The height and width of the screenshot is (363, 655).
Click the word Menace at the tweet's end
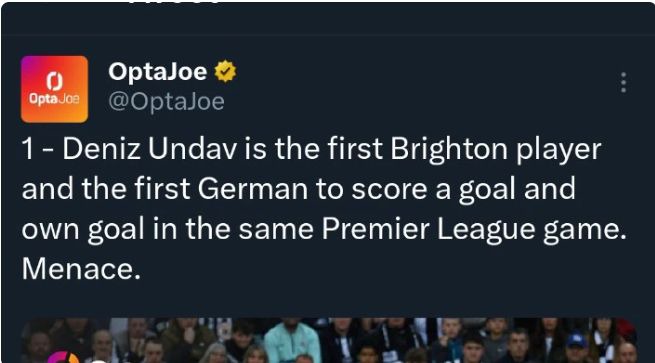81,269
